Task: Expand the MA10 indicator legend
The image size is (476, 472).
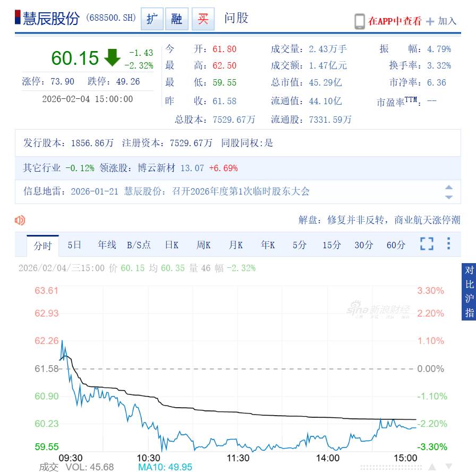Action: [x=165, y=467]
